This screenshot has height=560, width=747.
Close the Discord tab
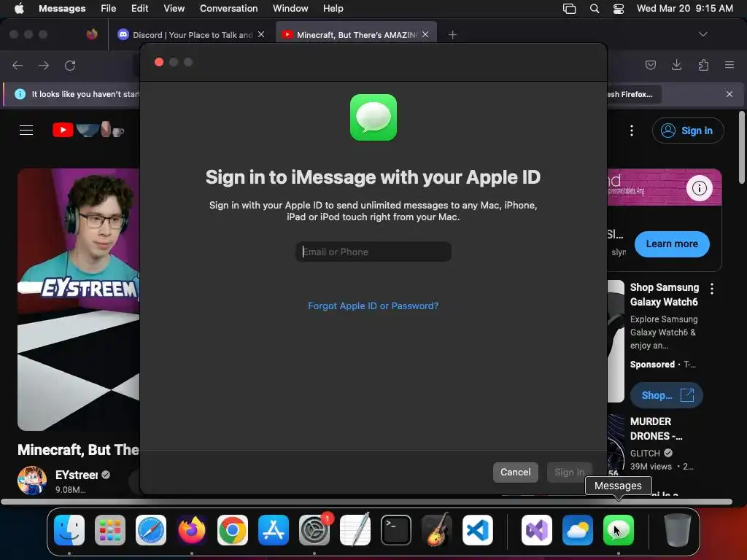261,34
